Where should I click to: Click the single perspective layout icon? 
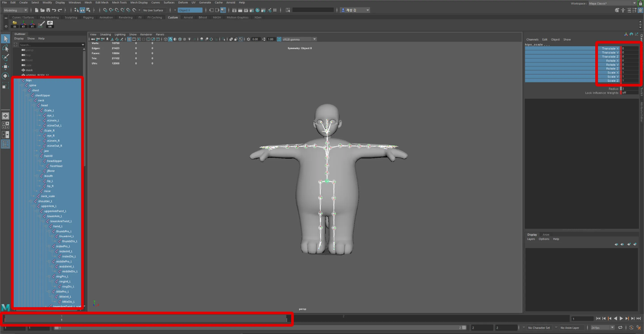(x=6, y=116)
